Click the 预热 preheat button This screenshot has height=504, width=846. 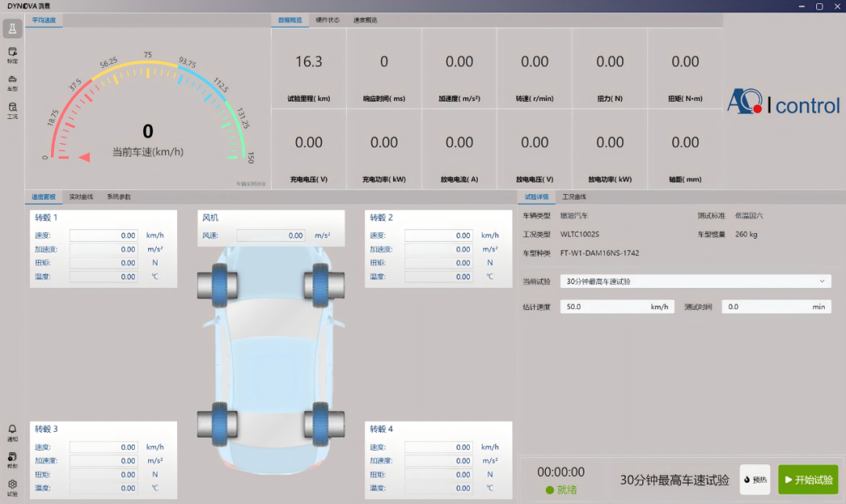click(x=755, y=479)
